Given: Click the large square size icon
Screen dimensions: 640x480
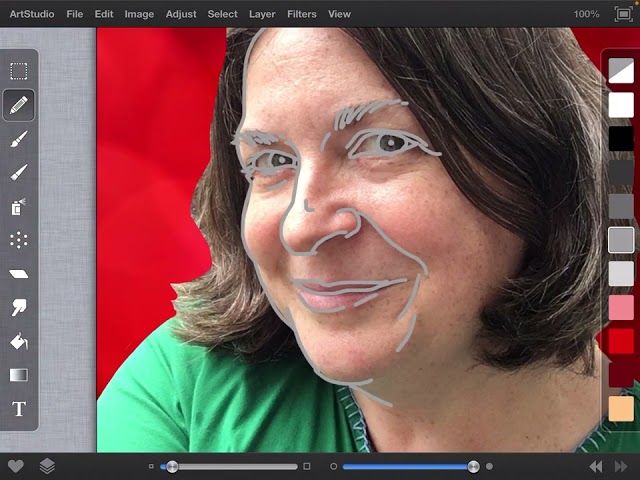Looking at the screenshot, I should point(307,466).
